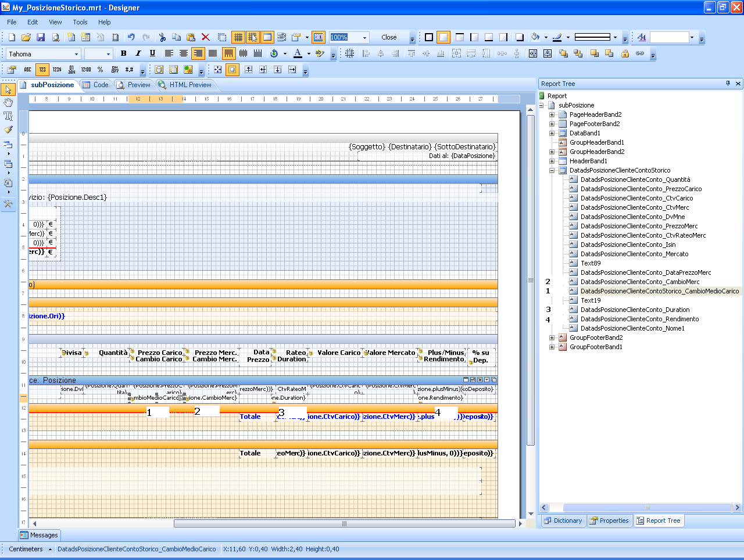Viewport: 744px width, 560px height.
Task: Delete selection with the red X icon
Action: click(x=205, y=37)
